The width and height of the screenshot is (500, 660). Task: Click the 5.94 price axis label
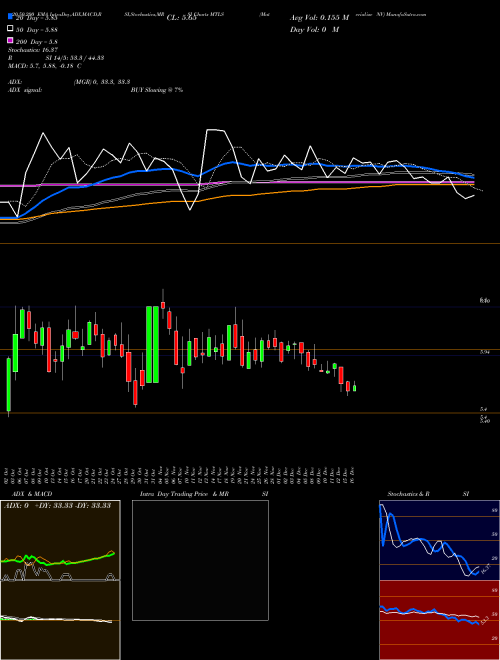484,353
